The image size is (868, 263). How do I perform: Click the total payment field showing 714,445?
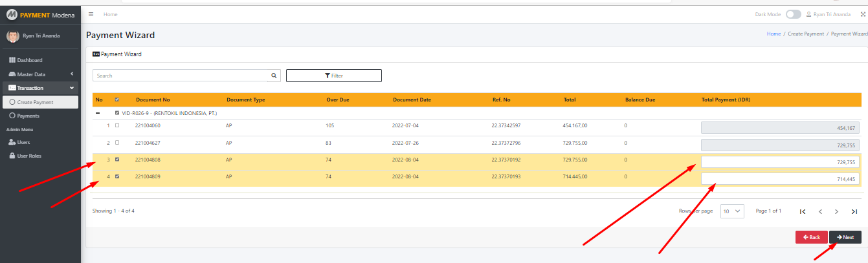[x=780, y=179]
